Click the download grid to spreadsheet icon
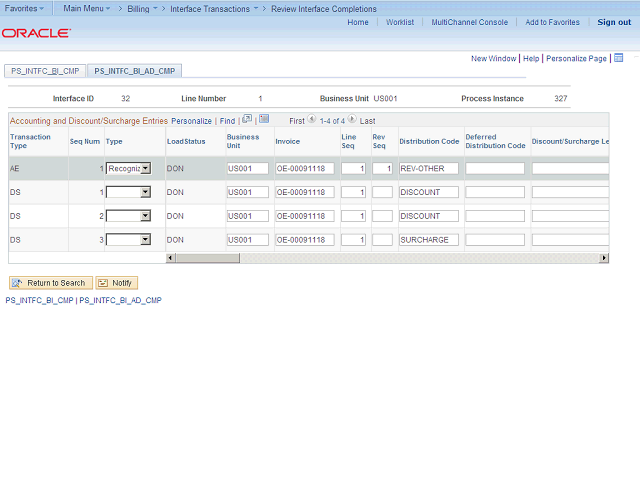 coord(264,120)
